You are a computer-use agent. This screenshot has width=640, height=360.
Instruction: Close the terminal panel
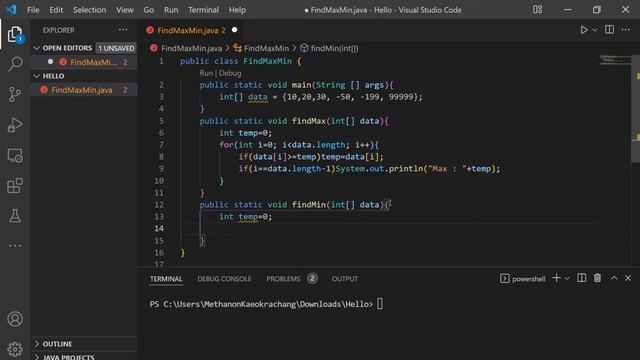[628, 278]
